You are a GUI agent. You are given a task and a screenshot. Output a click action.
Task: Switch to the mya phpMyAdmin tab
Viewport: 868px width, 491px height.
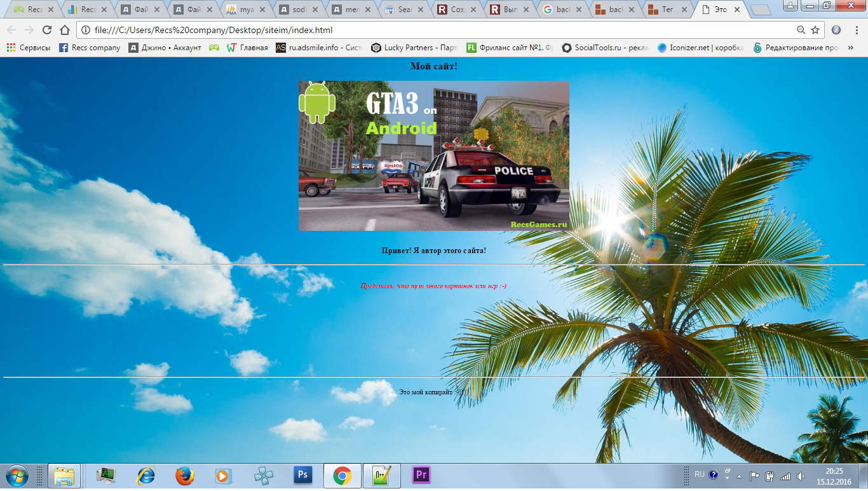coord(247,10)
